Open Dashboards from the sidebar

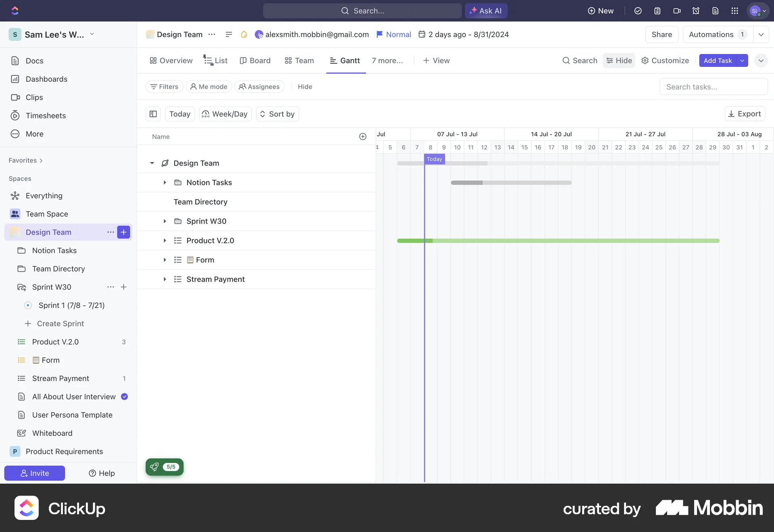[47, 79]
